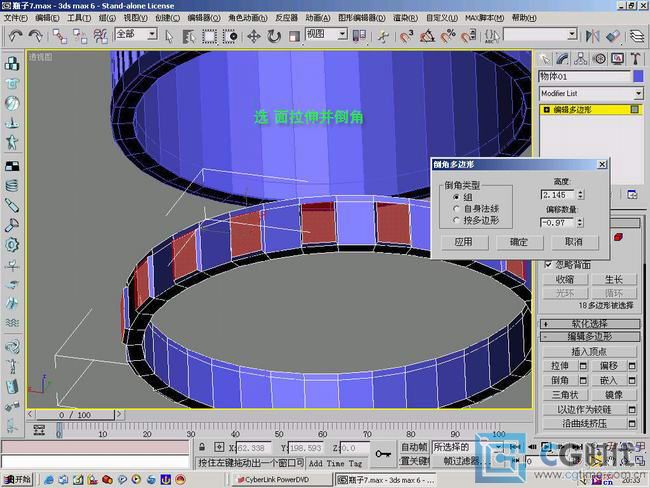
Task: Open the Hierarchy panel tab icon
Action: click(x=580, y=59)
